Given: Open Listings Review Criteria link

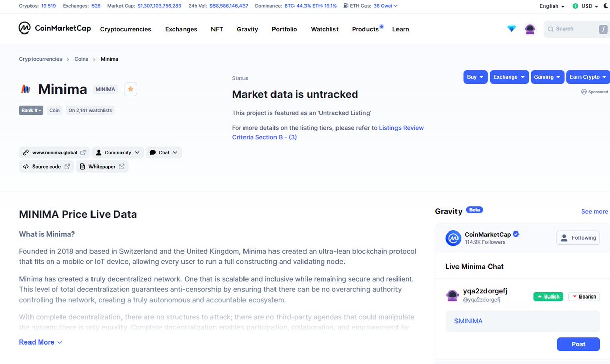Looking at the screenshot, I should [x=328, y=133].
